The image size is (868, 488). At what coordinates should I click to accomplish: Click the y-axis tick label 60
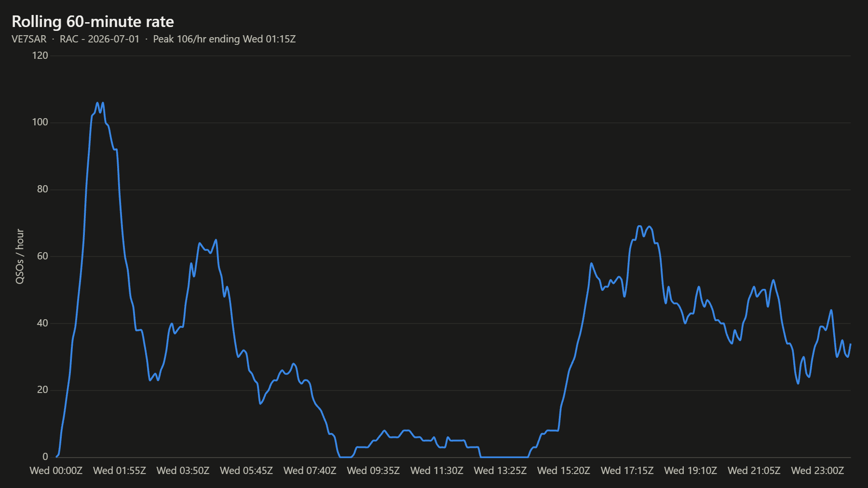[x=42, y=256]
